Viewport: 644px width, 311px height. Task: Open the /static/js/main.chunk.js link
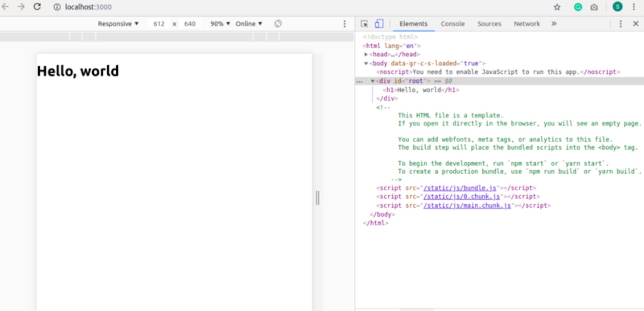pyautogui.click(x=467, y=205)
